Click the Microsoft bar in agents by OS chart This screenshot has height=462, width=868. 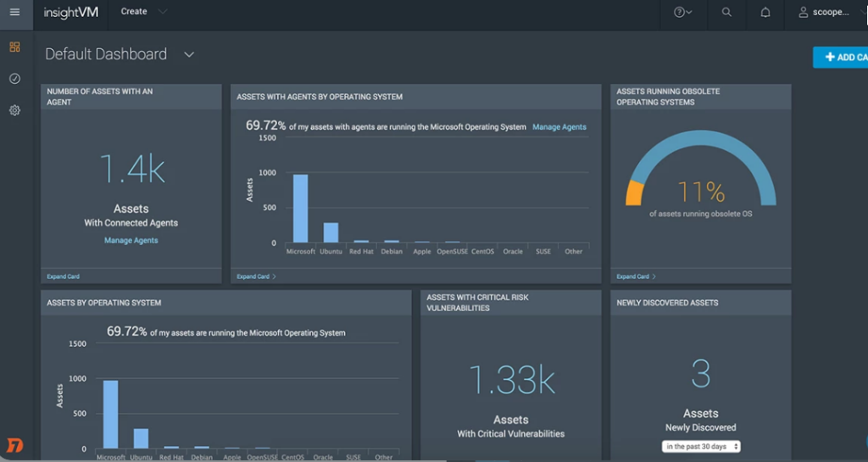coord(301,209)
